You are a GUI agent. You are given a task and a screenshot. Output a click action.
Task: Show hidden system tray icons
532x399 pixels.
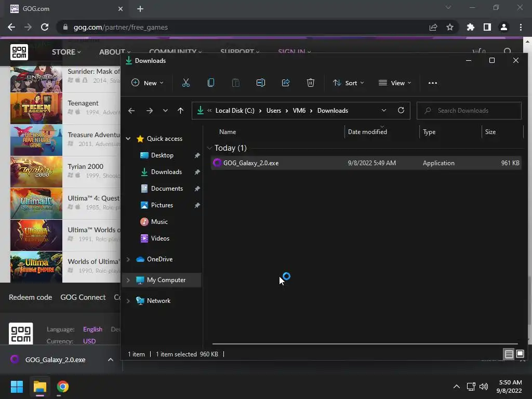pyautogui.click(x=457, y=387)
